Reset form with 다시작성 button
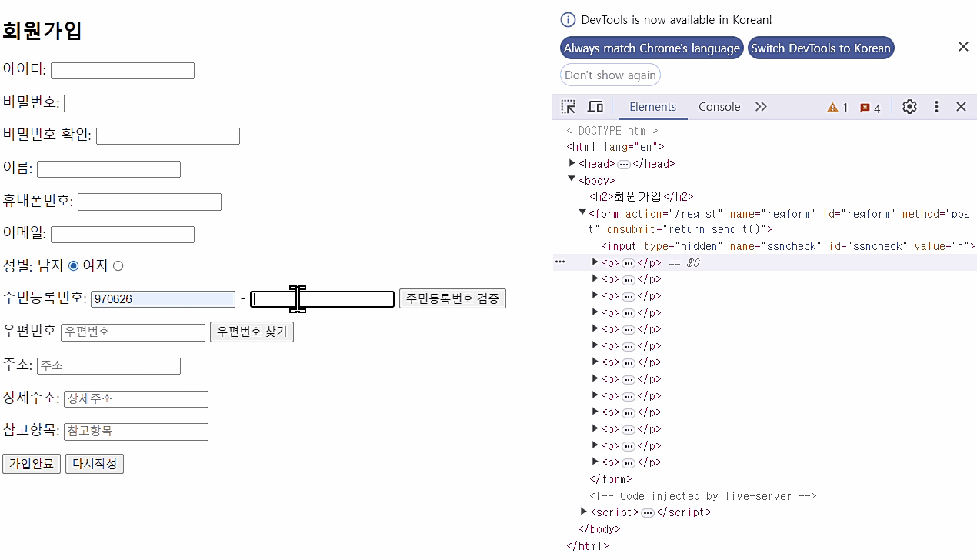 [95, 464]
